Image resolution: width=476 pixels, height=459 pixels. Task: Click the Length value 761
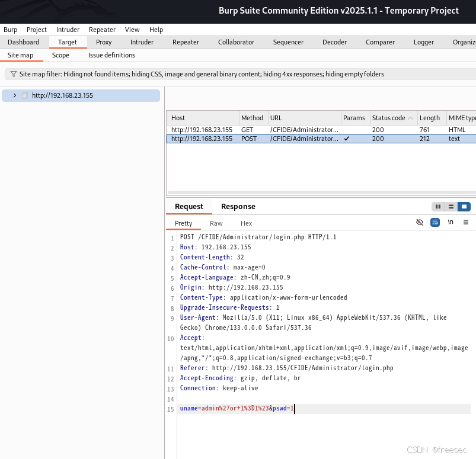pos(424,130)
